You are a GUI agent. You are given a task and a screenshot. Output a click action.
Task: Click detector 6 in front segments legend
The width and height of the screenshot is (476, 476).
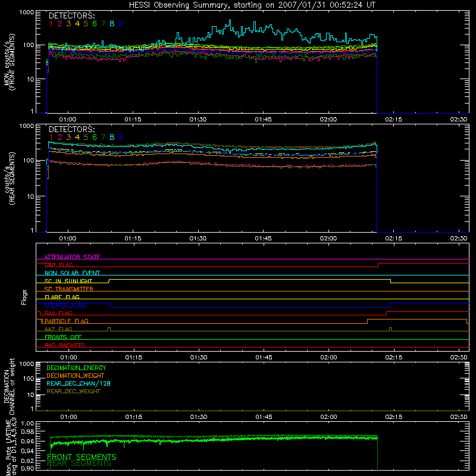pyautogui.click(x=95, y=24)
